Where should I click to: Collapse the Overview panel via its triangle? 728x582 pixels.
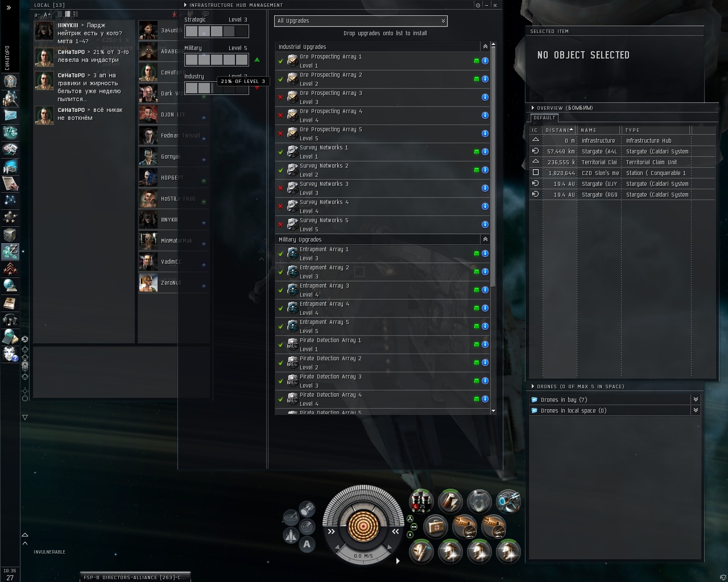(x=532, y=107)
